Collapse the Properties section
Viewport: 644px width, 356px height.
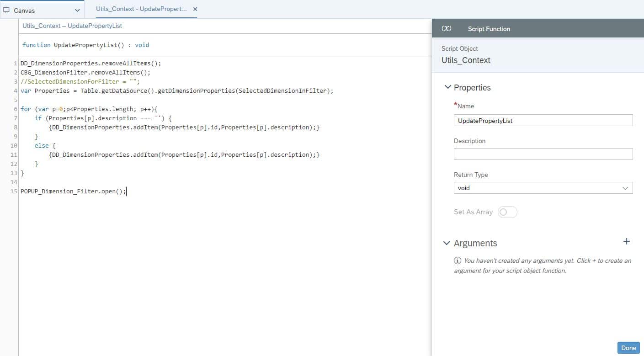[x=447, y=87]
